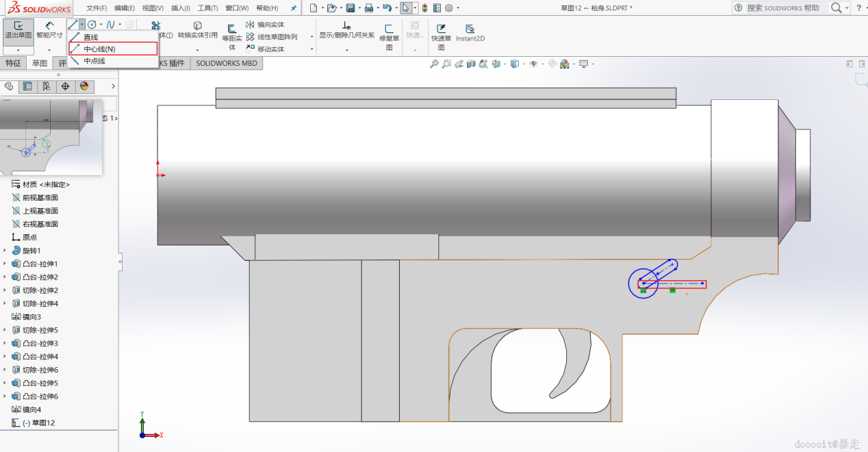The image size is (868, 452).
Task: Click the Zoom to Fit view icon
Action: pyautogui.click(x=433, y=64)
